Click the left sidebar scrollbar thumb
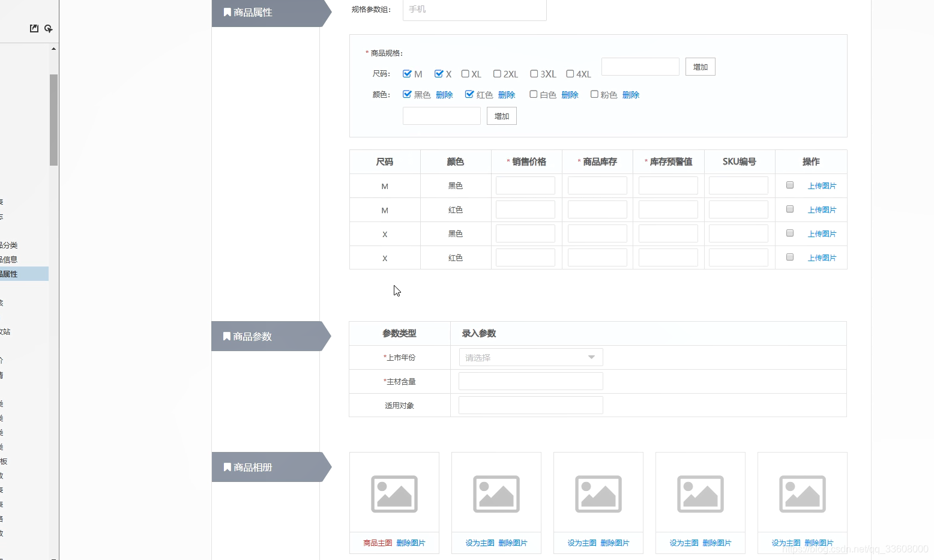Screen dimensions: 934x560 click(54, 120)
